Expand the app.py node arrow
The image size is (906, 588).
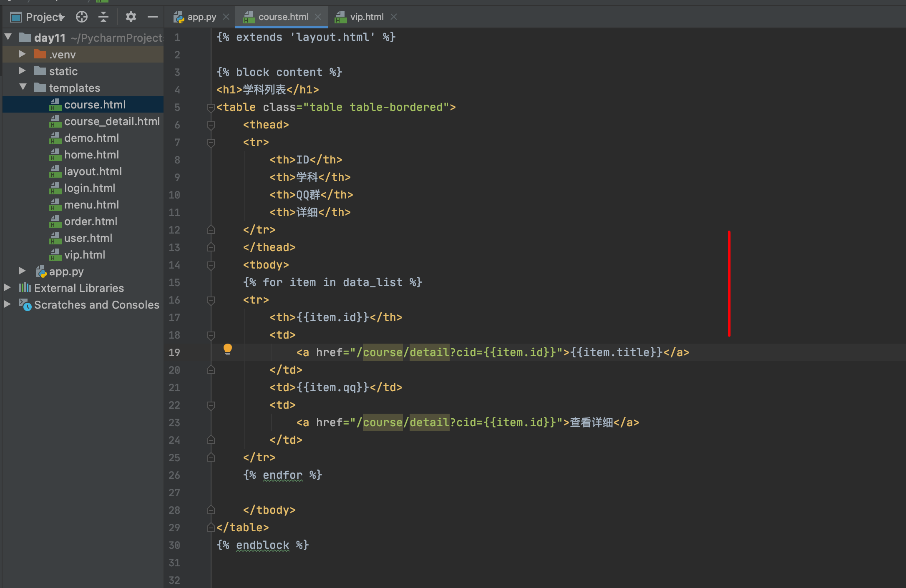pos(23,271)
